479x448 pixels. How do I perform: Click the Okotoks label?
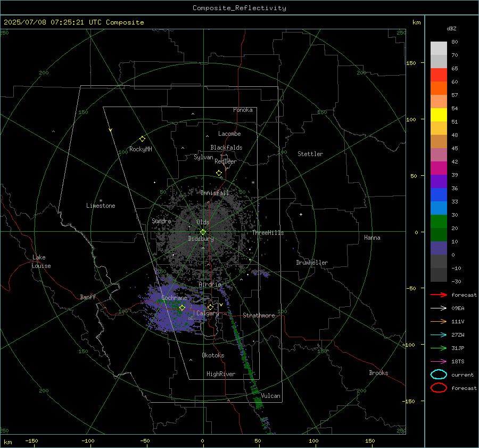[x=213, y=355]
